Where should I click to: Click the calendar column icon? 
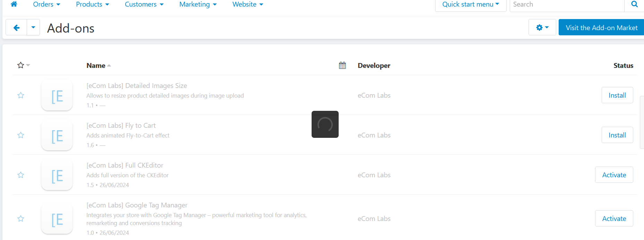342,65
